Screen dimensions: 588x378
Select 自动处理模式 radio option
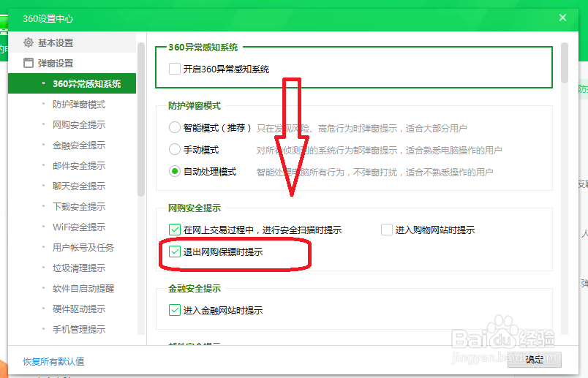pyautogui.click(x=175, y=172)
